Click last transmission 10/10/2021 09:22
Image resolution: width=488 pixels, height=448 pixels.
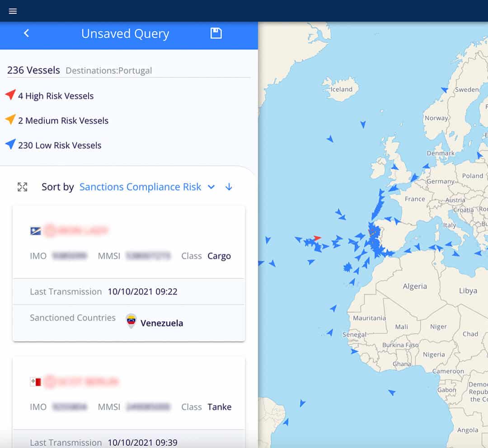point(142,291)
